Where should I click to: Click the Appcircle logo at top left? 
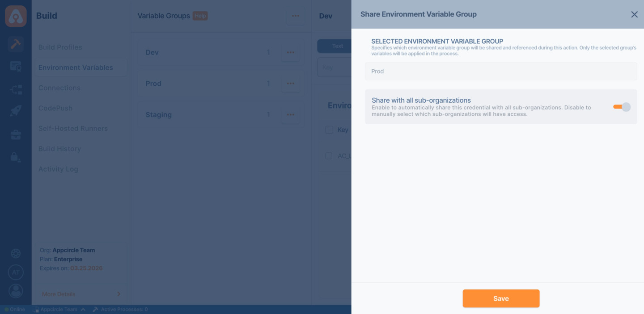click(16, 16)
